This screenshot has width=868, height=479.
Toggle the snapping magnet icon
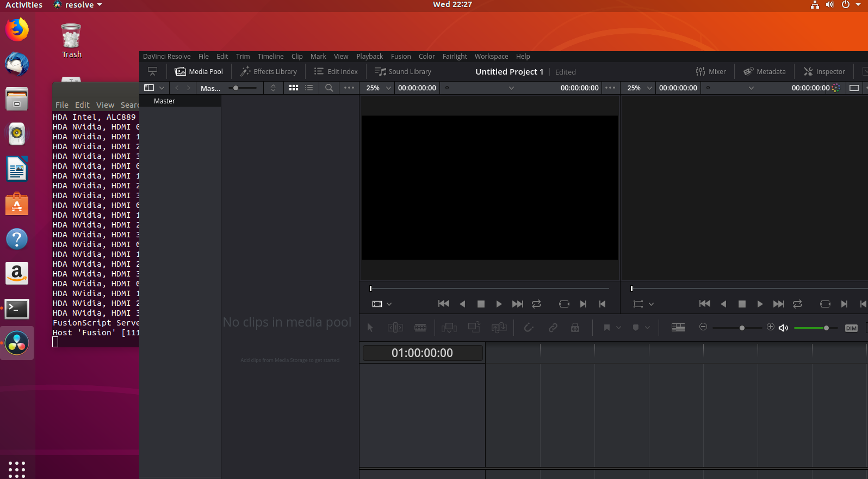(x=529, y=327)
